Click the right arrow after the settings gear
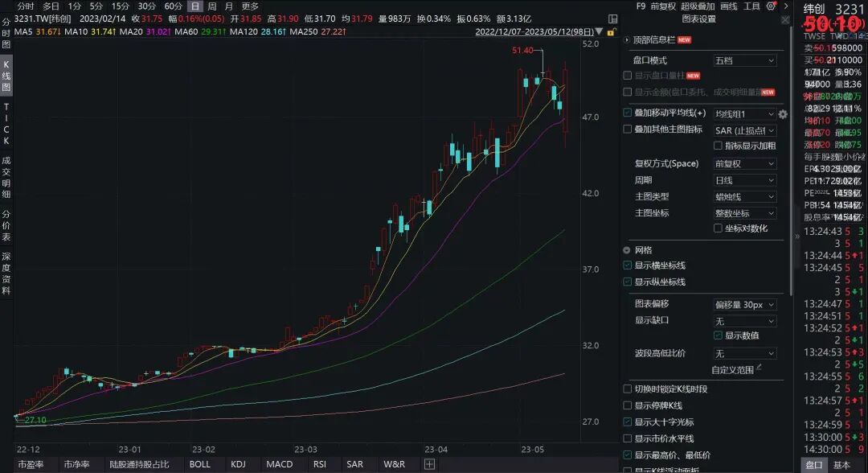Image resolution: width=868 pixels, height=473 pixels. coord(785,6)
